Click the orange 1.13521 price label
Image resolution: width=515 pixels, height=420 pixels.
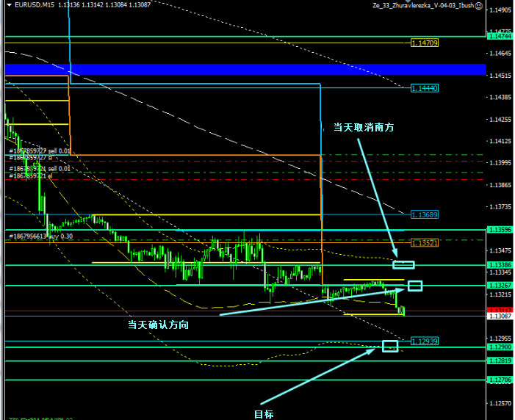pos(425,242)
